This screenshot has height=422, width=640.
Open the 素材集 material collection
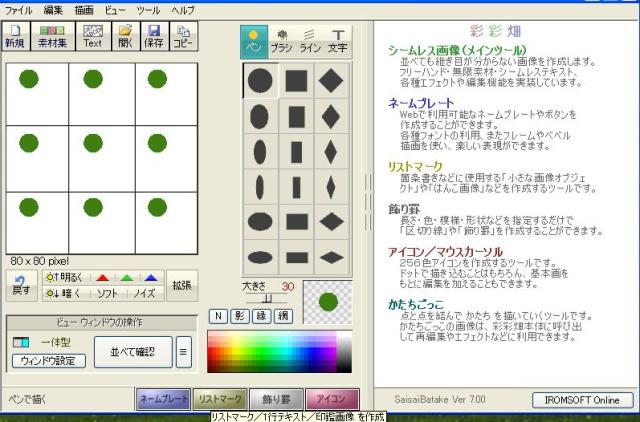(x=50, y=37)
